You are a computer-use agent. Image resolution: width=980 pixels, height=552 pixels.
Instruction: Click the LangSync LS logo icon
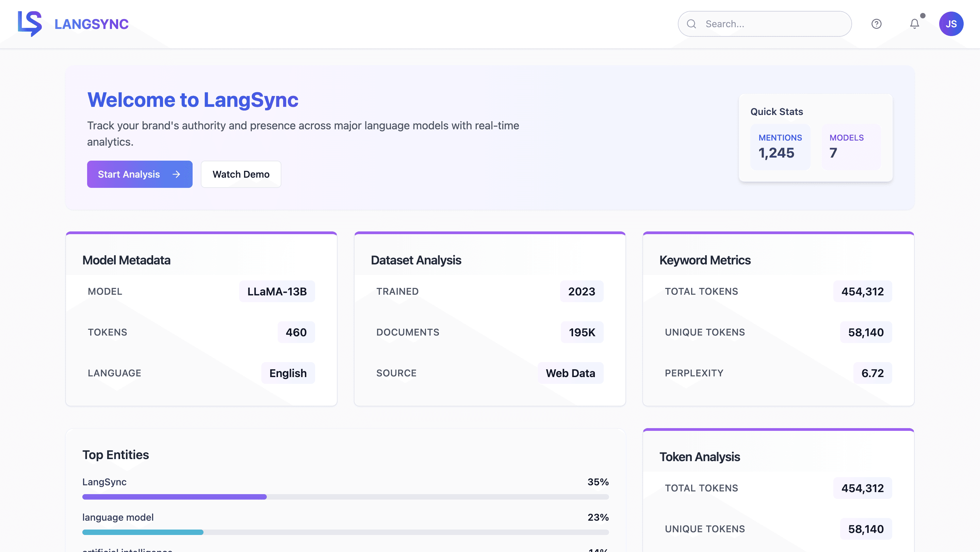pos(30,23)
